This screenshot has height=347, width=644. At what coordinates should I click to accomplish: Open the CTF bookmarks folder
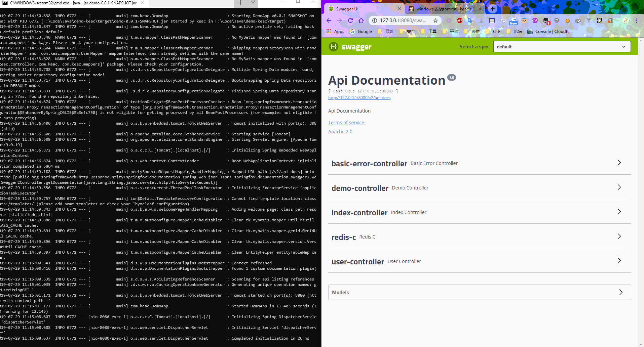(493, 31)
